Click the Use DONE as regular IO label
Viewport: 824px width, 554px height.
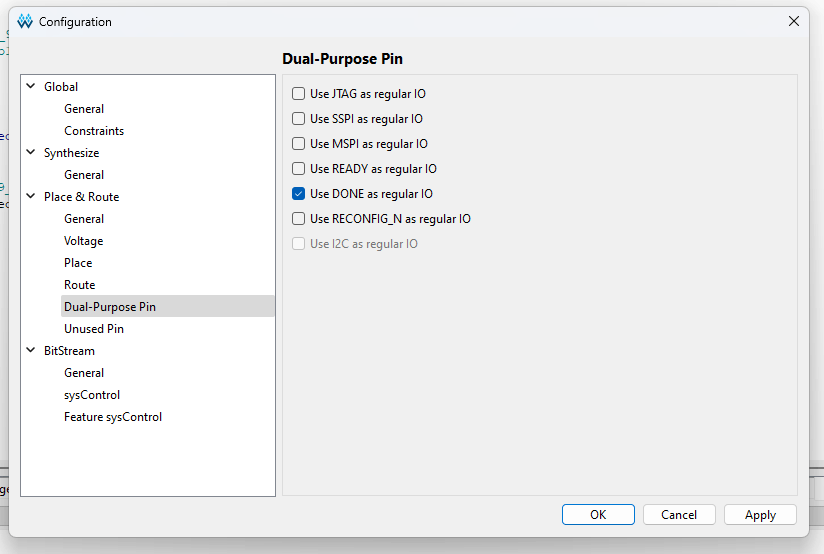(372, 194)
